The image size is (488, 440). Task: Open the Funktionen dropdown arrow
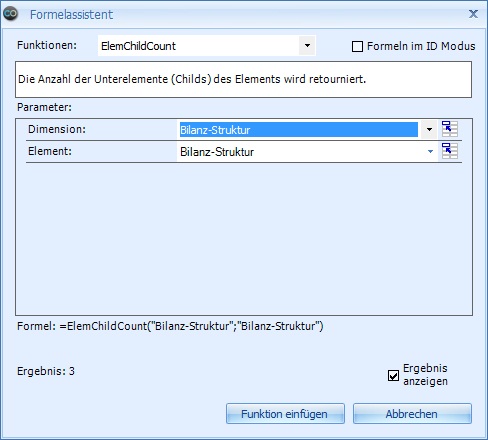click(307, 46)
